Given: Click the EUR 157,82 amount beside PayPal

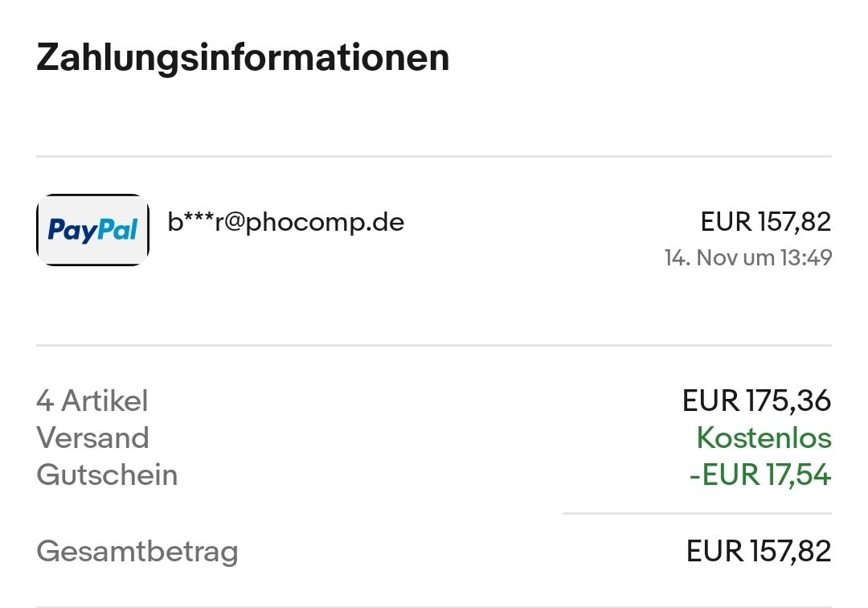Looking at the screenshot, I should tap(765, 222).
